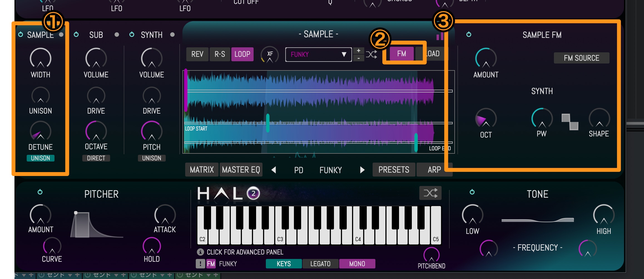This screenshot has height=279, width=644.
Task: Click the randomize icon next to HALO logo
Action: click(x=430, y=193)
